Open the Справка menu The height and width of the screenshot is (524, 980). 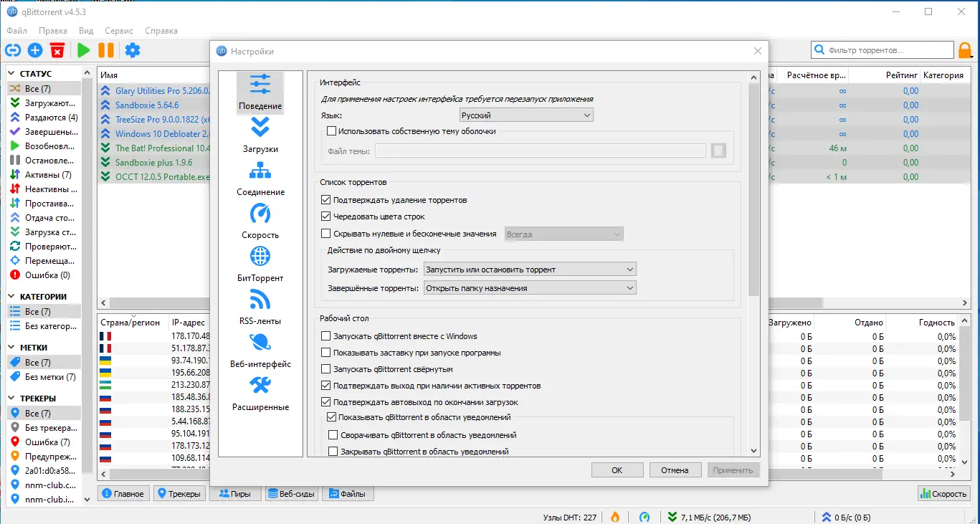pos(161,31)
